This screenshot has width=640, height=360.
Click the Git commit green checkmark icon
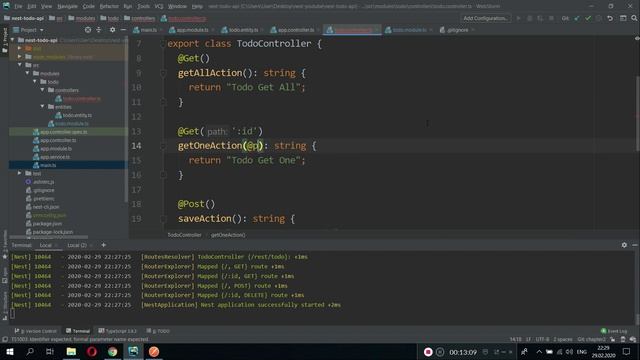point(588,18)
